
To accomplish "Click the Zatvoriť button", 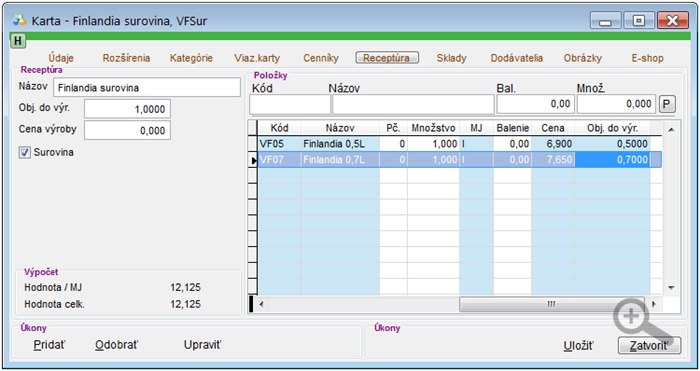I will (650, 346).
